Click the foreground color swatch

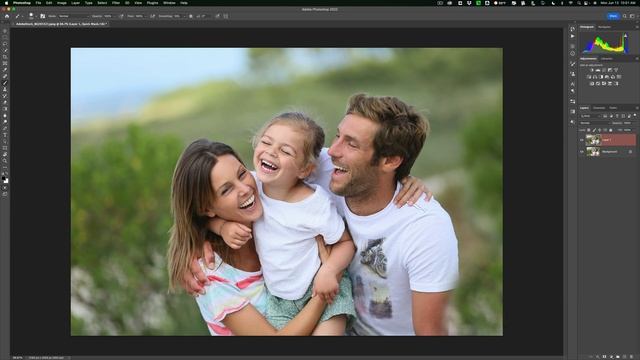click(4, 178)
